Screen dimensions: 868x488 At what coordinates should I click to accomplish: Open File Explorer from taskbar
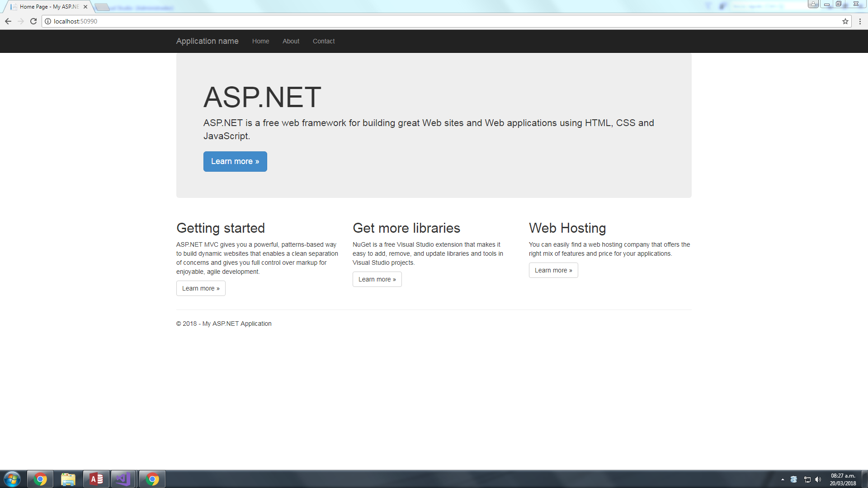coord(68,479)
